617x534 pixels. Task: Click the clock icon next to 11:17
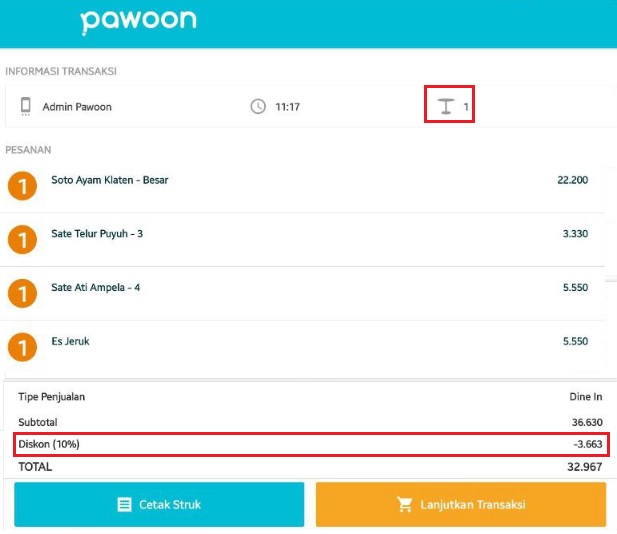click(x=258, y=107)
